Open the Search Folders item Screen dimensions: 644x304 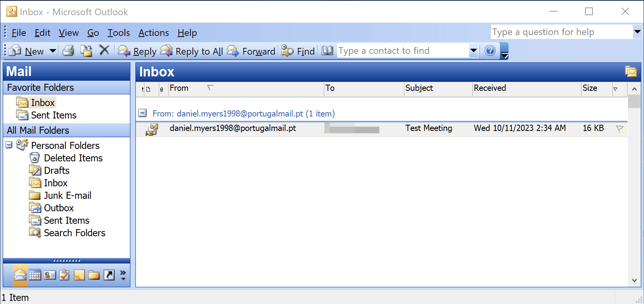click(x=67, y=233)
